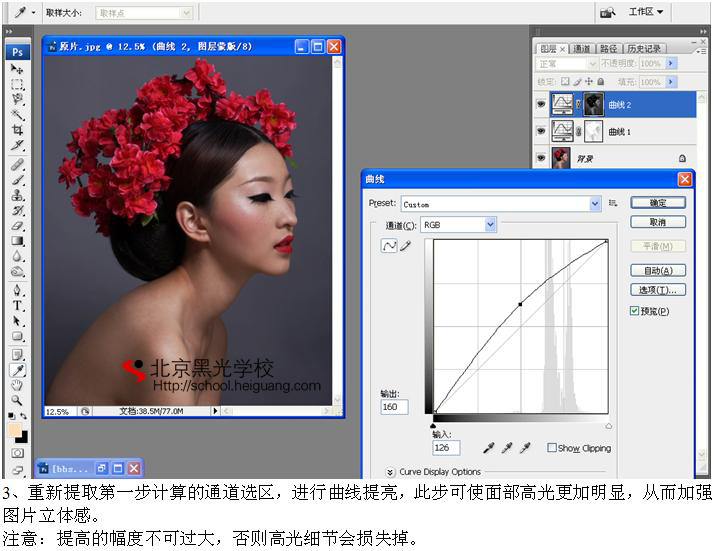The image size is (717, 551).
Task: Click the 输出 output value field
Action: (394, 407)
